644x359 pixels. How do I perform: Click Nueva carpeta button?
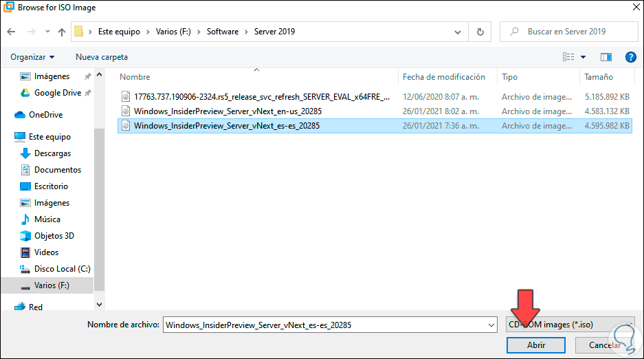(x=102, y=57)
